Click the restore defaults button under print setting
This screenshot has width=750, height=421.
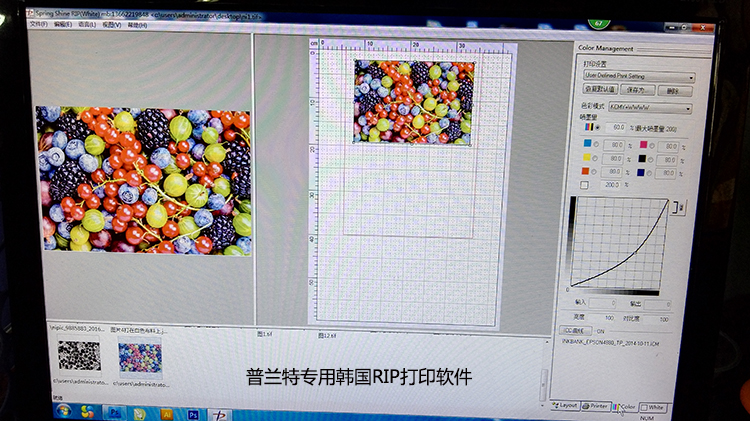pyautogui.click(x=600, y=89)
